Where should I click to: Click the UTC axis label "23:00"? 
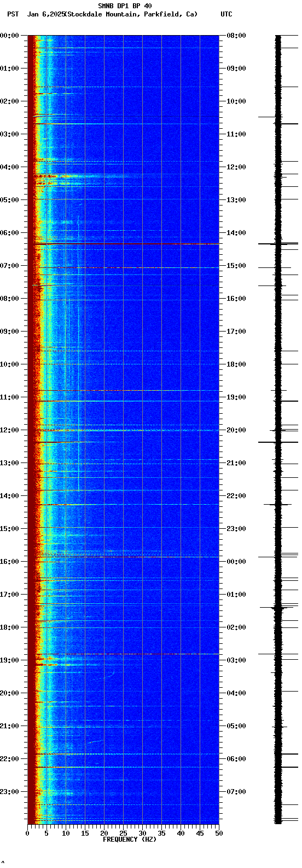coord(236,529)
